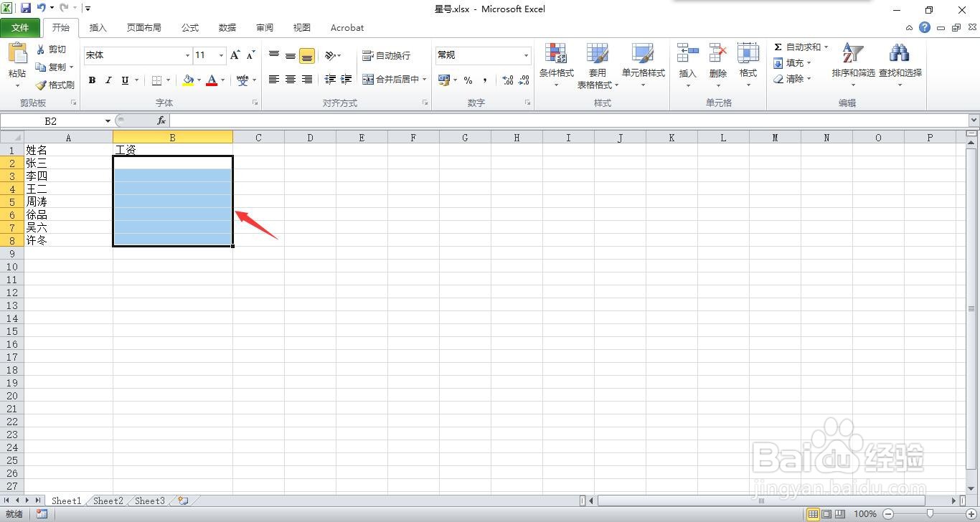Decrease indent of cell
This screenshot has height=522, width=980.
[x=330, y=80]
